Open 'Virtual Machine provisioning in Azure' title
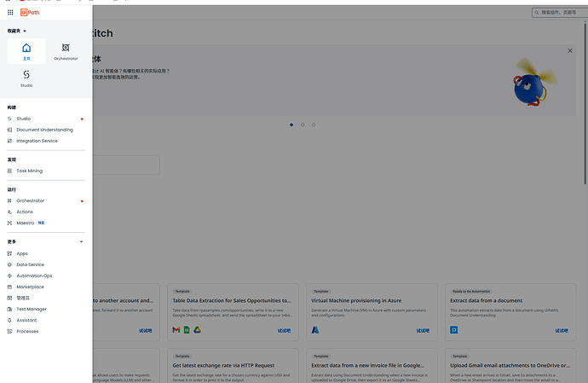The image size is (588, 383). (x=356, y=301)
